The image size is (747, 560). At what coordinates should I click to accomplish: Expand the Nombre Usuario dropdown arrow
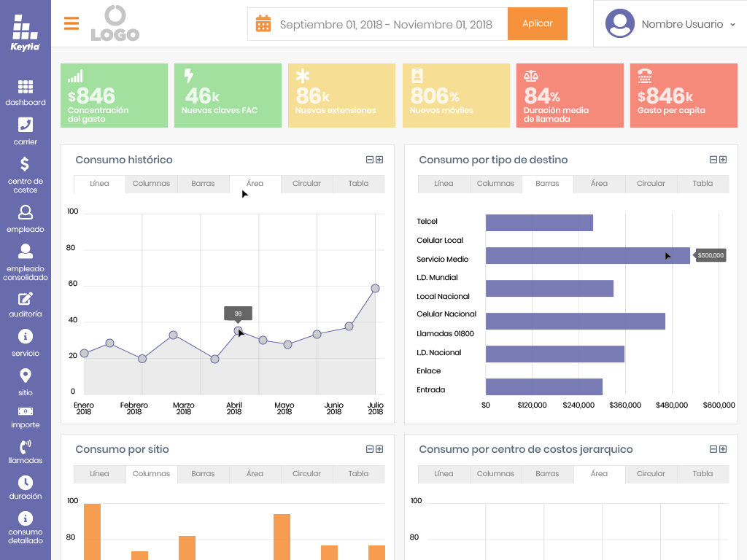pos(732,24)
